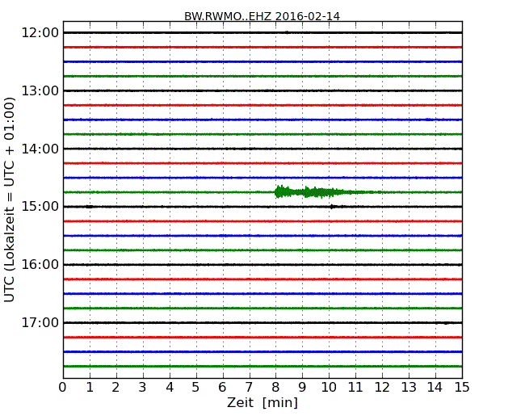Click x-axis tick label 2
525x420 pixels.
point(115,388)
